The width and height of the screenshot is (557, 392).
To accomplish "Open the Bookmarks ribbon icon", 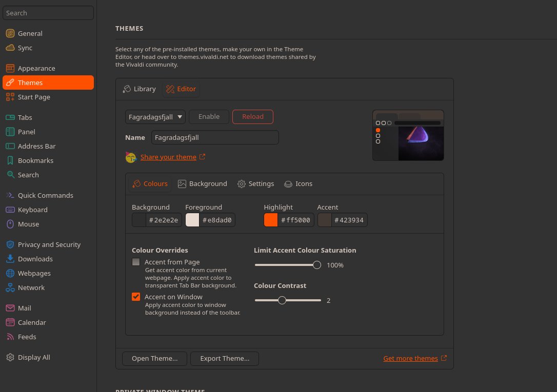I will pyautogui.click(x=10, y=160).
